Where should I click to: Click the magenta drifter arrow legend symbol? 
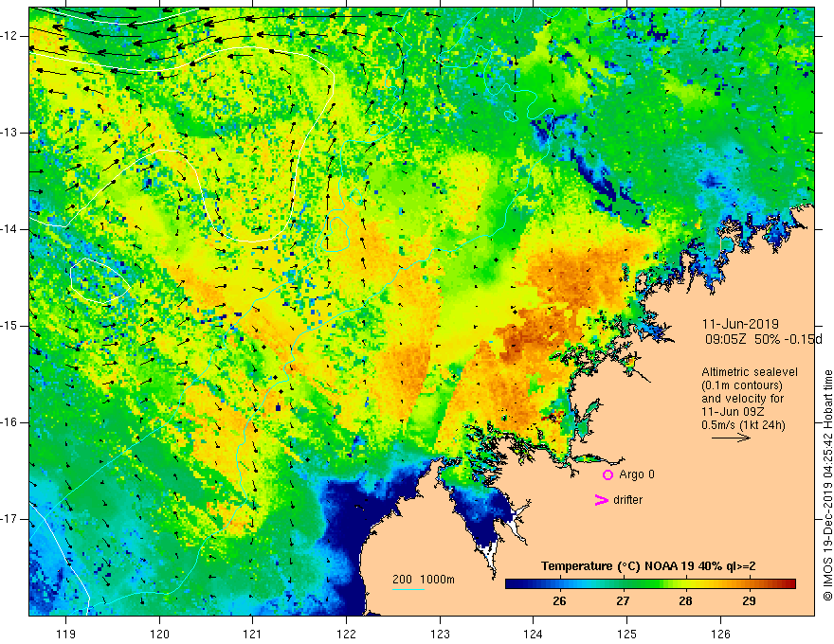pos(601,500)
